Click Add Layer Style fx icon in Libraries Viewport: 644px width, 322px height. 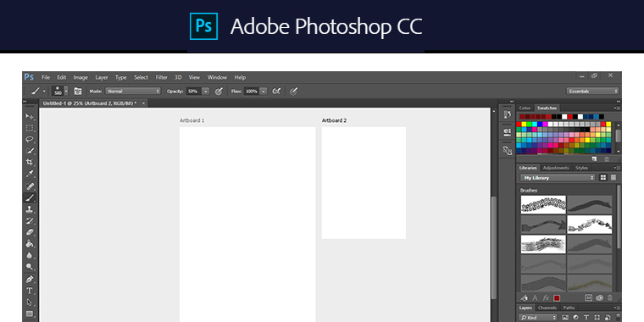(x=546, y=298)
